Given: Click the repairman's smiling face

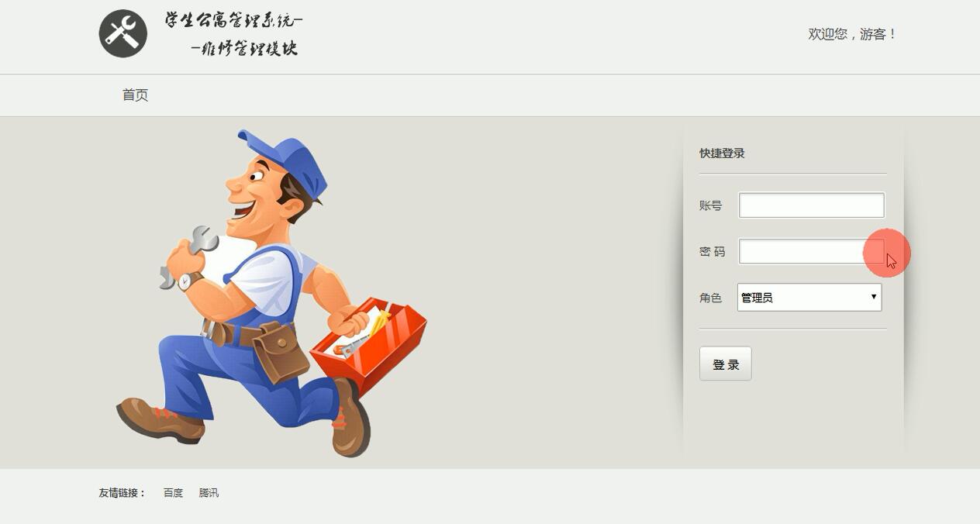Looking at the screenshot, I should click(x=256, y=194).
